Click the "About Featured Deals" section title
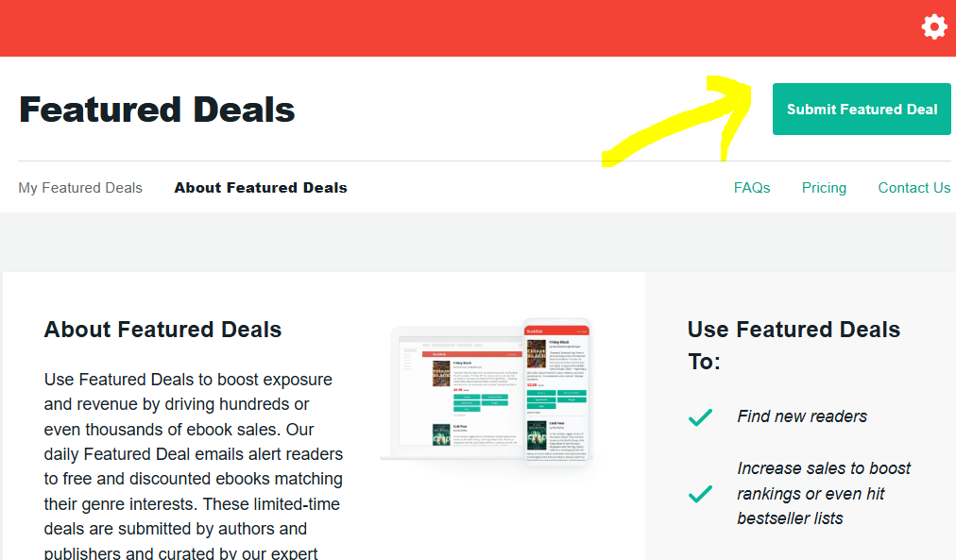Screen dimensions: 956x560 tap(162, 329)
